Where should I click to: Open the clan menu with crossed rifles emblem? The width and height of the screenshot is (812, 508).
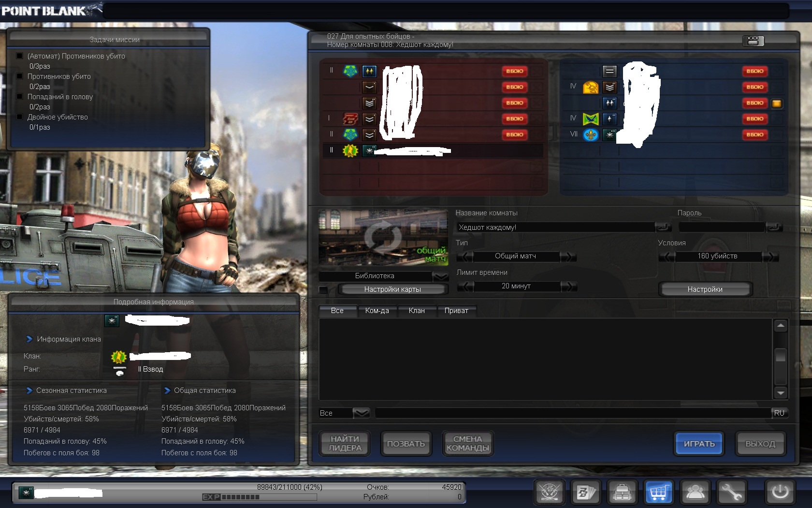tap(550, 493)
